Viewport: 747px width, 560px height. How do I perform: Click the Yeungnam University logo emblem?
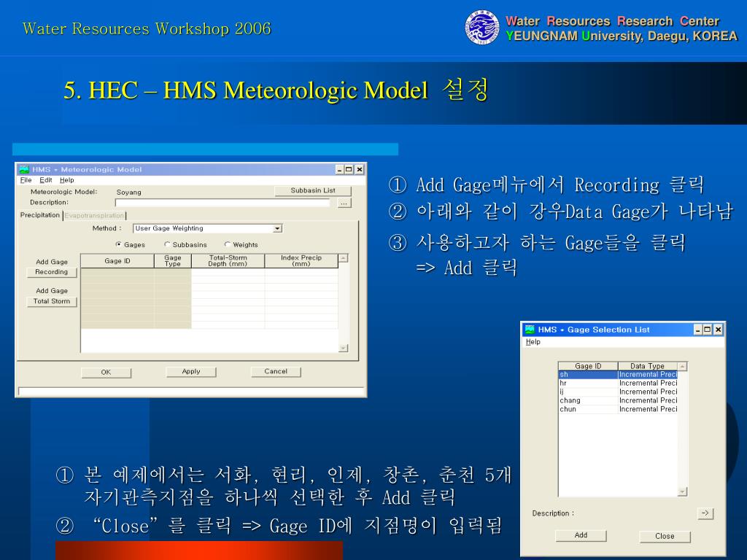482,28
